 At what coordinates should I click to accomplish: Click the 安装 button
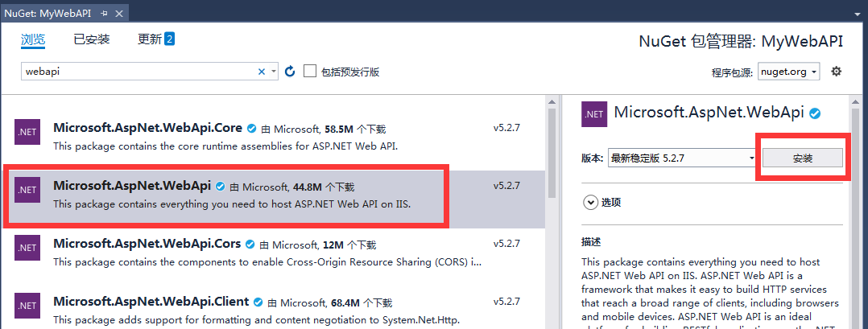point(803,158)
